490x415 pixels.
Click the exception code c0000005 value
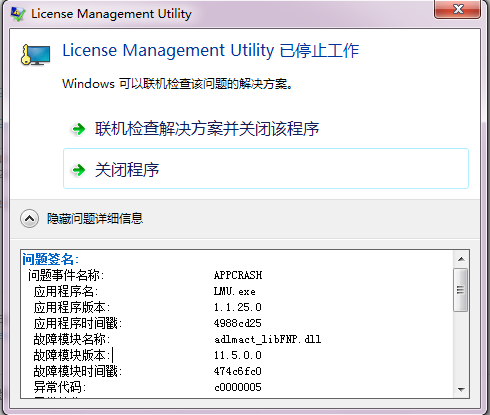238,387
